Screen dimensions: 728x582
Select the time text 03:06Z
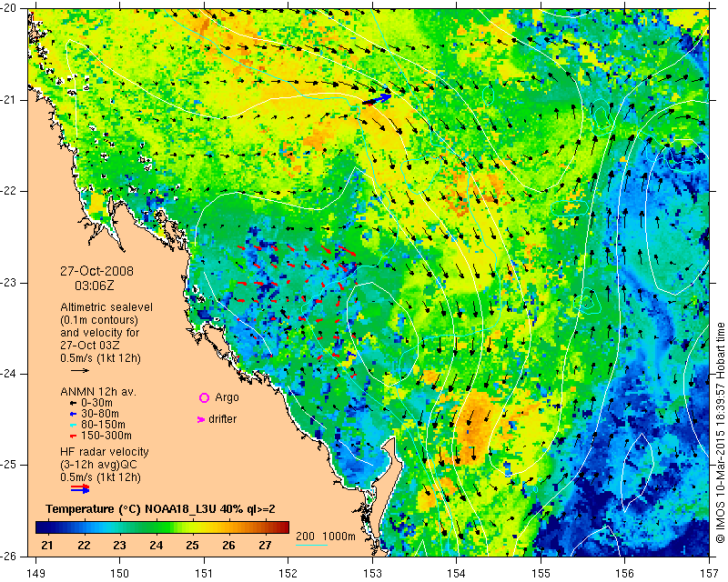(x=95, y=286)
